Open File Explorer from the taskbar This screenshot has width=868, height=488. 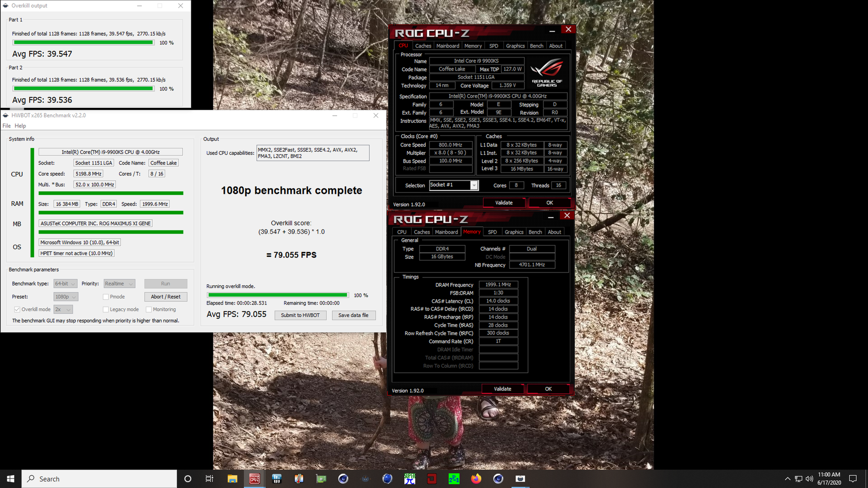232,479
